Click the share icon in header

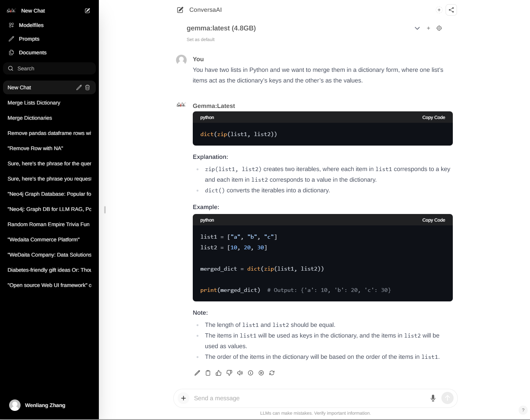[x=451, y=10]
